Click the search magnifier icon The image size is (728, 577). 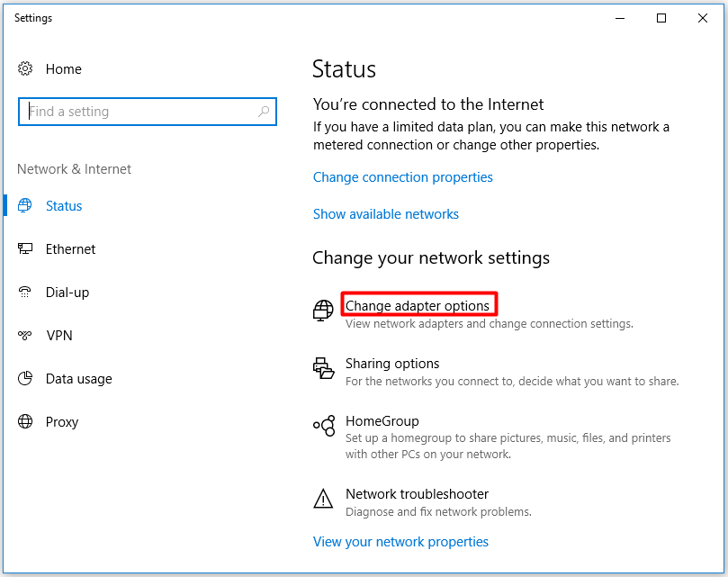pyautogui.click(x=264, y=112)
